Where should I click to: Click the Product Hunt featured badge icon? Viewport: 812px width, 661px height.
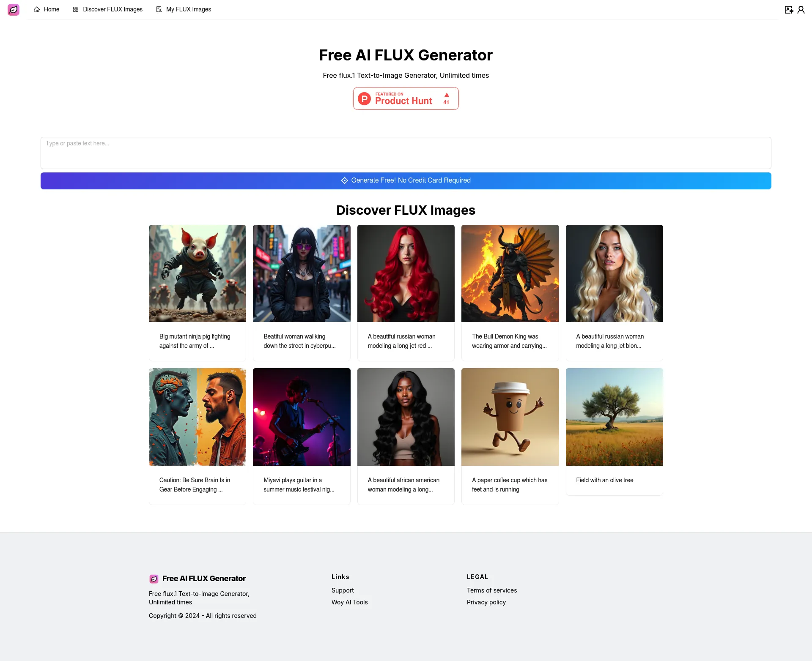(x=364, y=98)
